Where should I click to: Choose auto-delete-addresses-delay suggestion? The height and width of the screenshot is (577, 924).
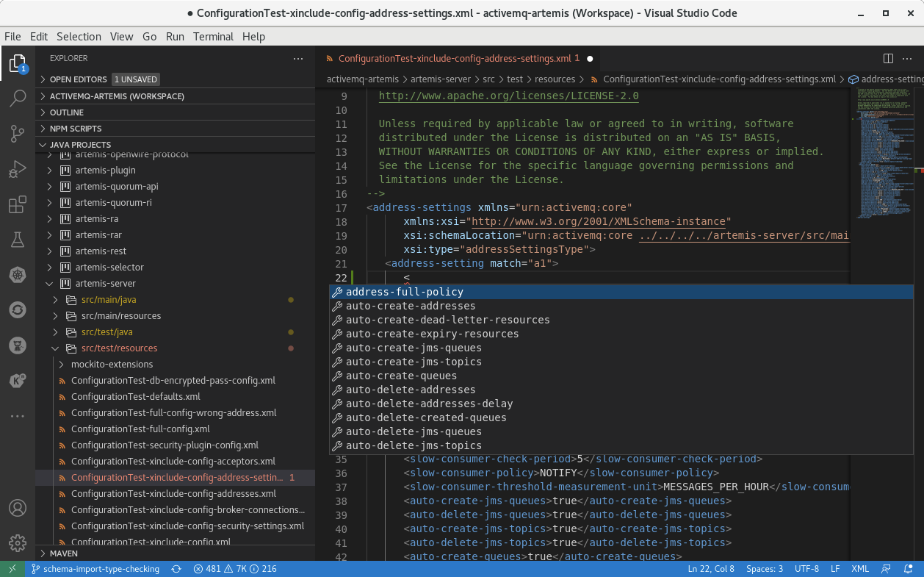pyautogui.click(x=621, y=404)
